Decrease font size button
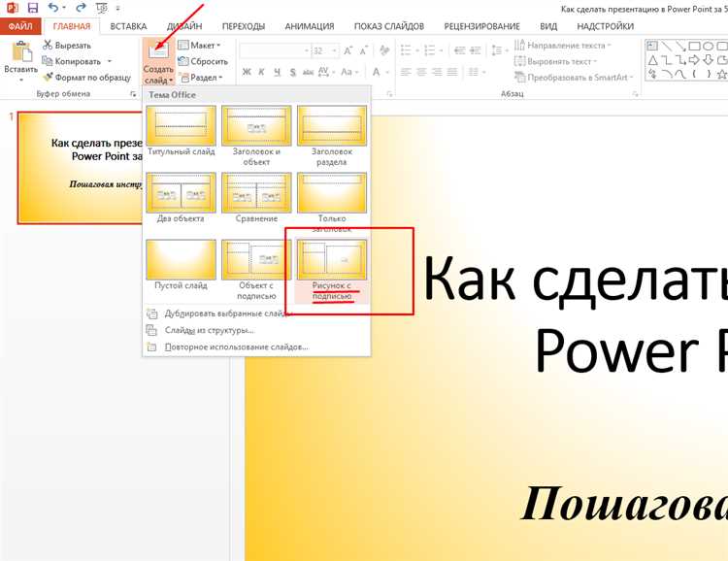Image resolution: width=728 pixels, height=561 pixels. click(x=364, y=50)
